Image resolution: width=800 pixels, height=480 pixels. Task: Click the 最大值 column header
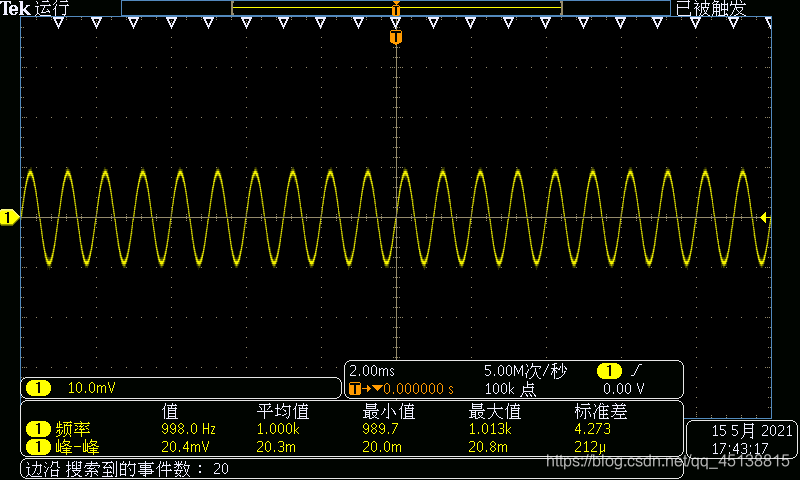[x=494, y=411]
